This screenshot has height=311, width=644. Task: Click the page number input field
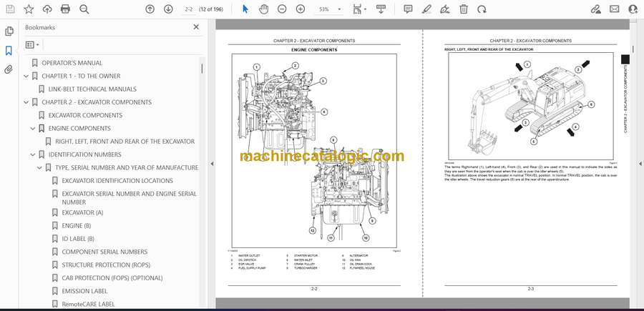click(x=189, y=9)
